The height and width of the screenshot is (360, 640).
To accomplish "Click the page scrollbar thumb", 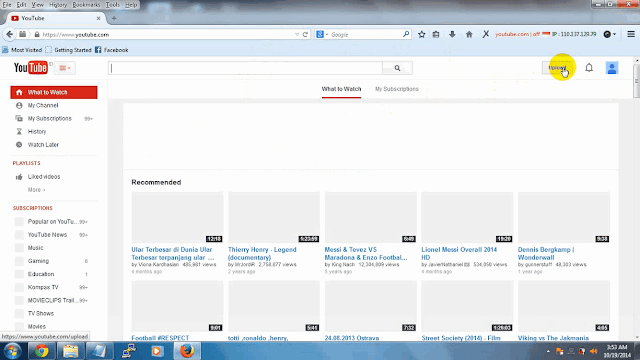I will click(x=637, y=80).
